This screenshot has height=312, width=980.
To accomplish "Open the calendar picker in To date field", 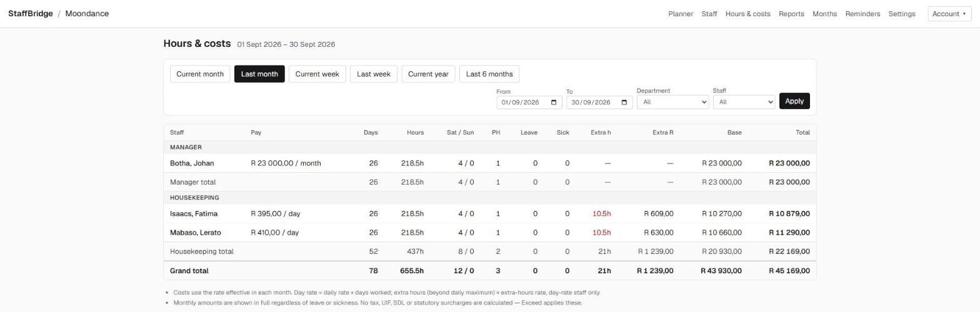I will [x=624, y=102].
